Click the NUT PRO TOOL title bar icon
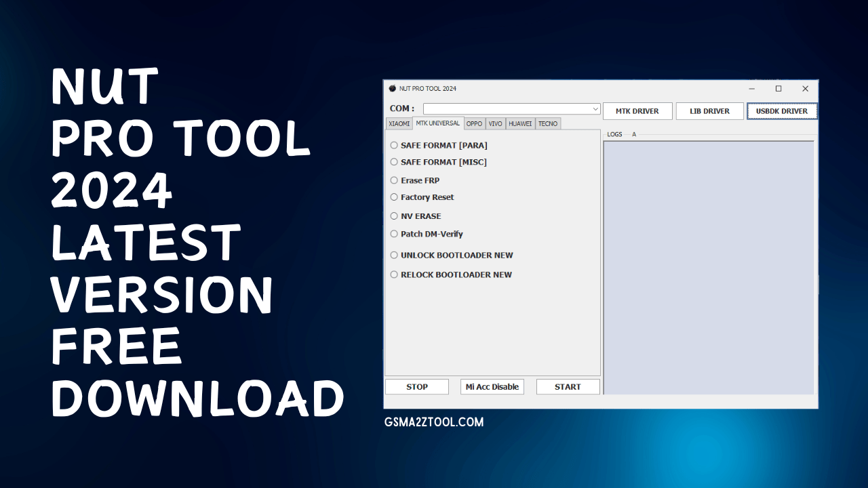This screenshot has height=488, width=868. click(x=392, y=88)
